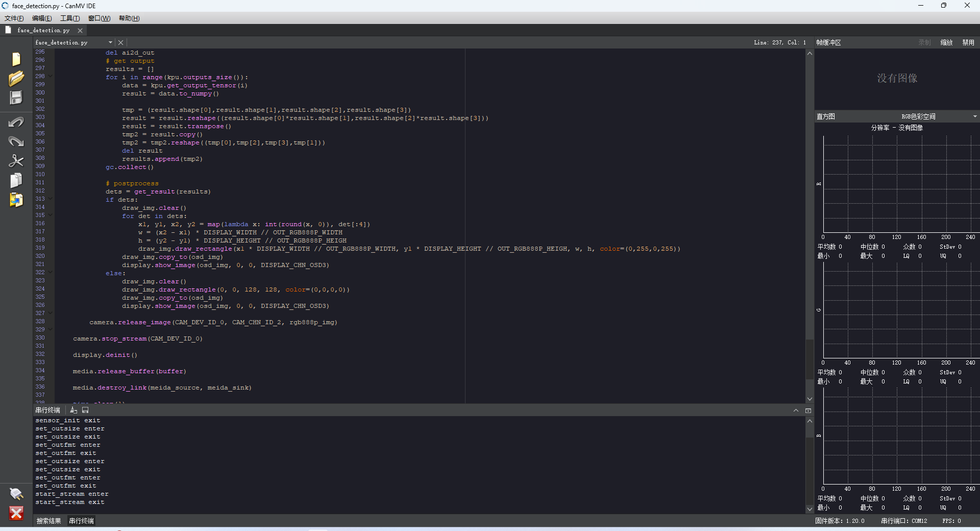The image size is (980, 531).
Task: Click the 串行端口: COM12 status label
Action: click(x=904, y=521)
